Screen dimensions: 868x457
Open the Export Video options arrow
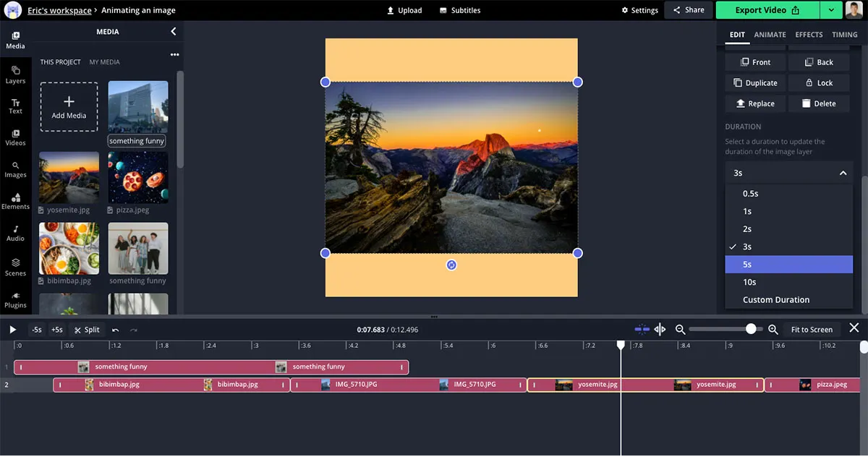[x=833, y=10]
